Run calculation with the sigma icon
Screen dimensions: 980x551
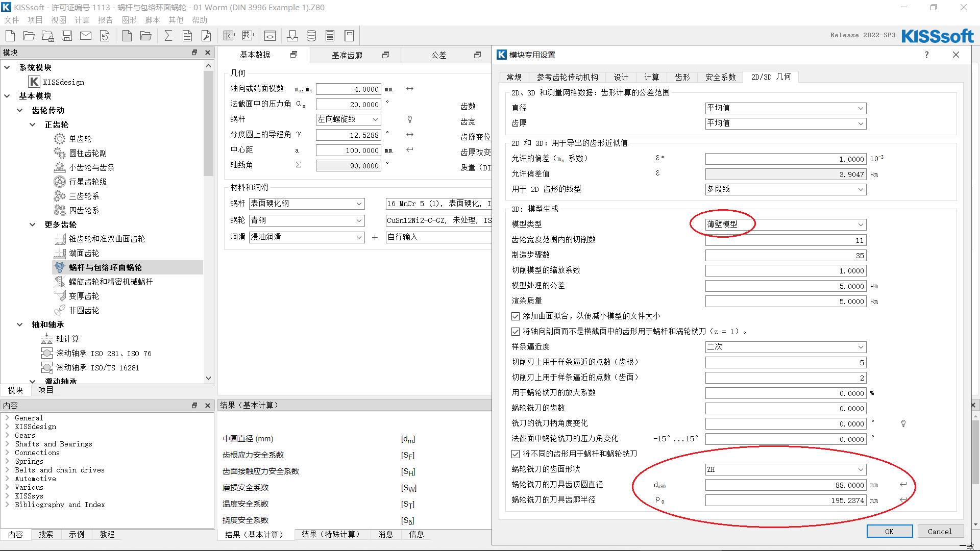pyautogui.click(x=168, y=36)
